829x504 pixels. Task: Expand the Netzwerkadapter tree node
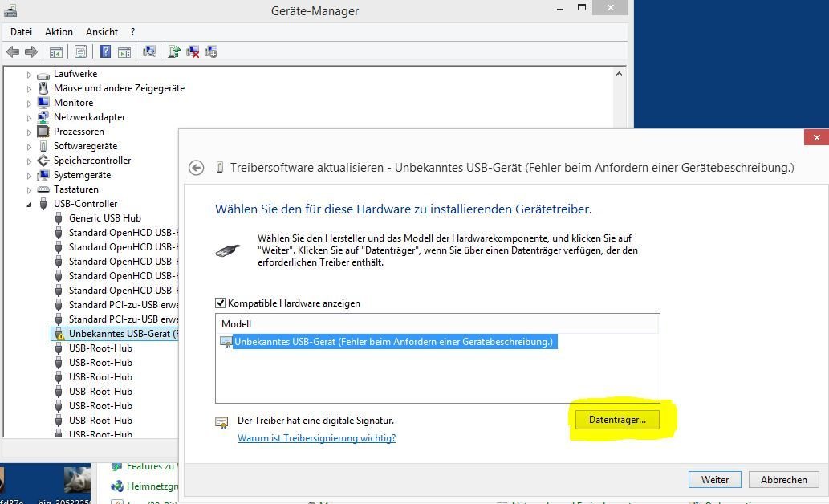coord(30,117)
